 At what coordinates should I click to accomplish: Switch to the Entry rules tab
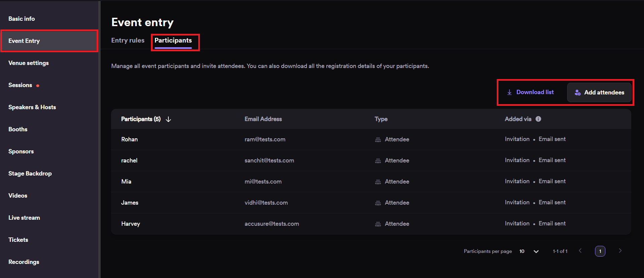click(128, 40)
